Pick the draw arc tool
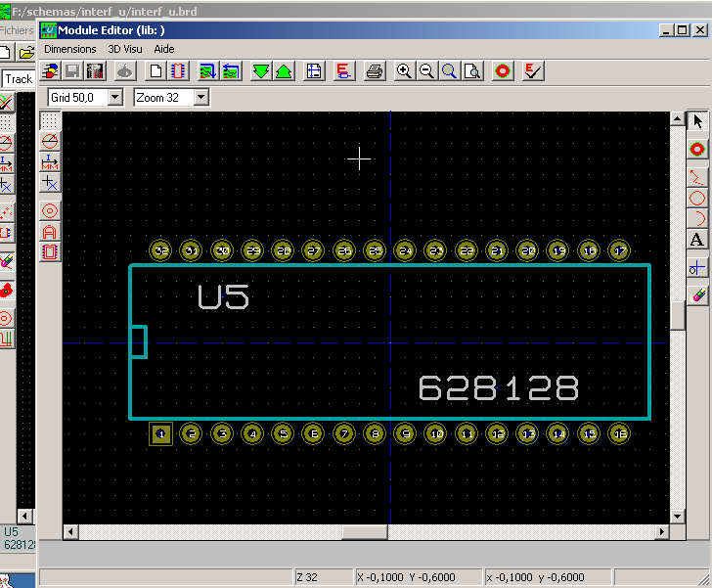Viewport: 712px width, 588px height. tap(697, 218)
